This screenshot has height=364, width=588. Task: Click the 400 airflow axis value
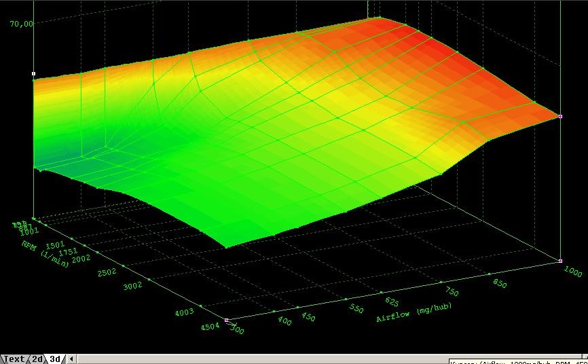(284, 321)
